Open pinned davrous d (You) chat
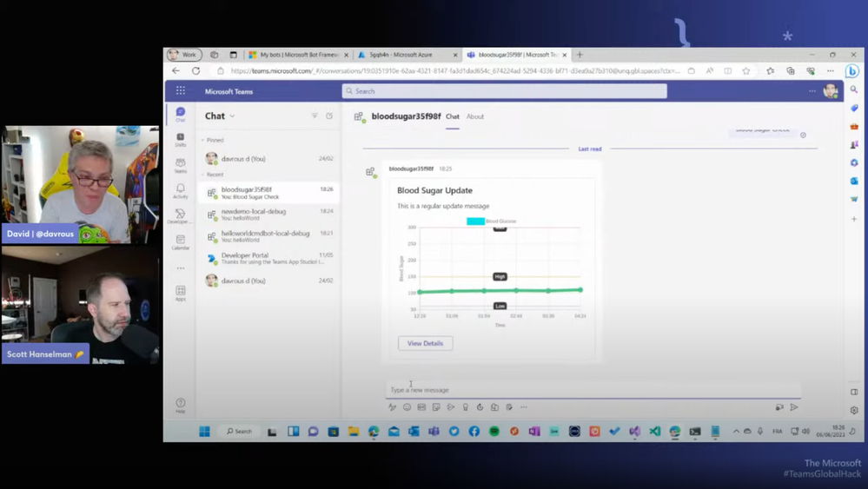Image resolution: width=868 pixels, height=489 pixels. (269, 159)
